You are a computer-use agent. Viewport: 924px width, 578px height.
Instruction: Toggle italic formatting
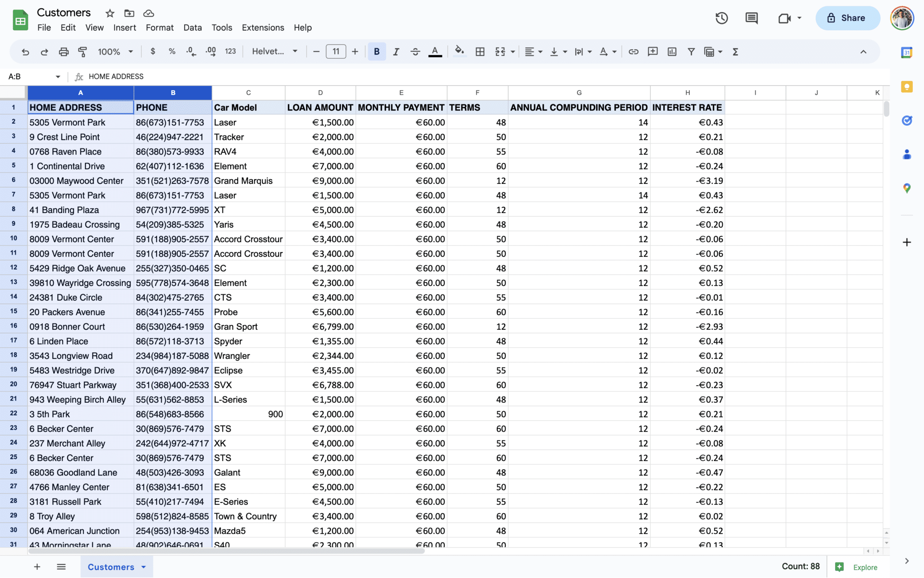click(396, 51)
